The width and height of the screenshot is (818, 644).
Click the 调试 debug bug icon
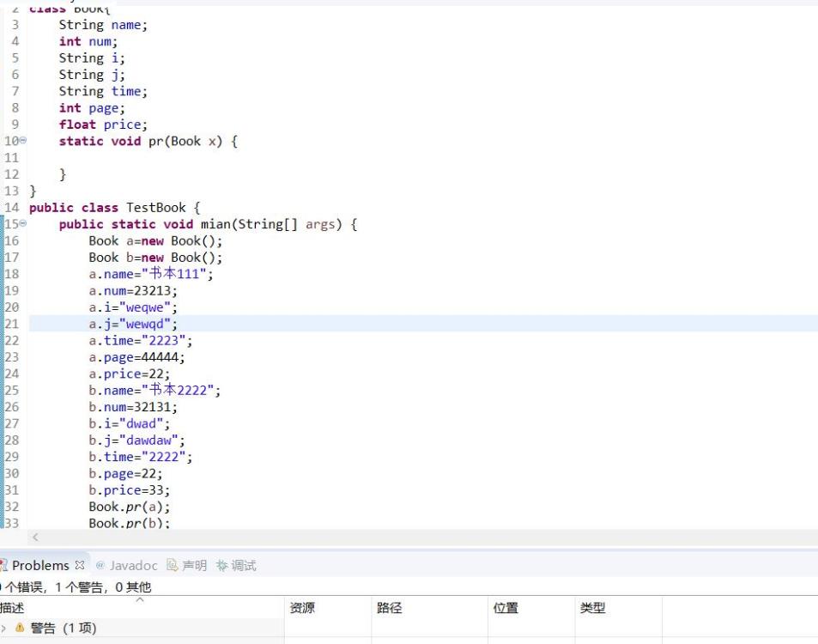pos(221,565)
